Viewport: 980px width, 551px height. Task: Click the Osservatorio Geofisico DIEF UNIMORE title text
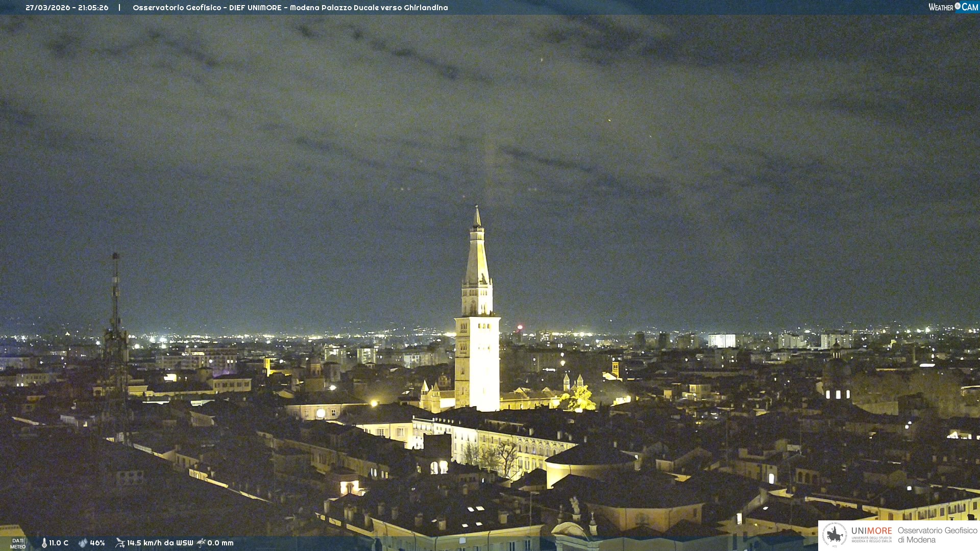click(290, 8)
